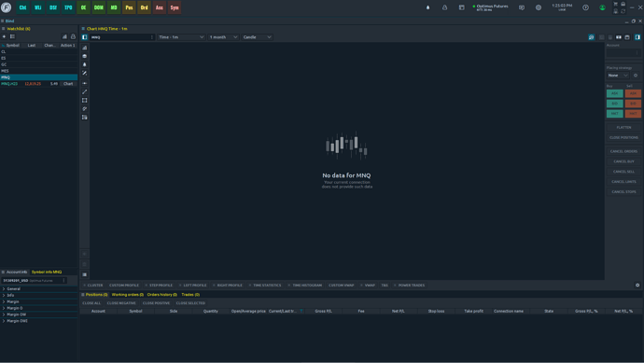The image size is (644, 363).
Task: Click the red Sell BID button
Action: [633, 103]
